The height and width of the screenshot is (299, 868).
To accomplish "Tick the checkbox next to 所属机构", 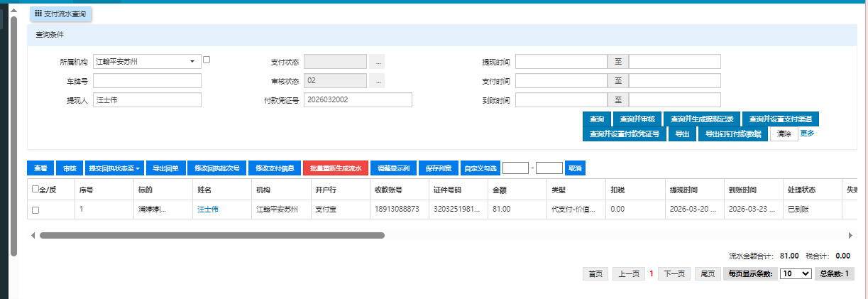I will click(x=207, y=60).
